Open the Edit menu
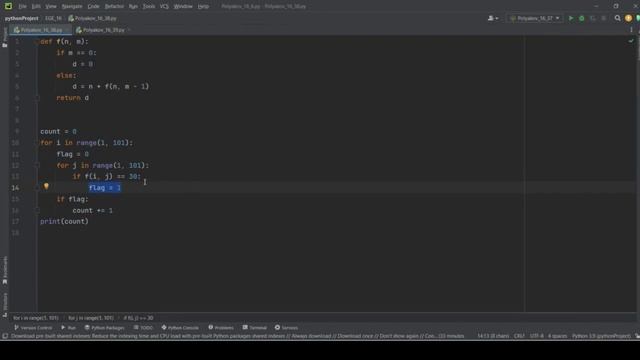640x360 pixels. [x=36, y=6]
